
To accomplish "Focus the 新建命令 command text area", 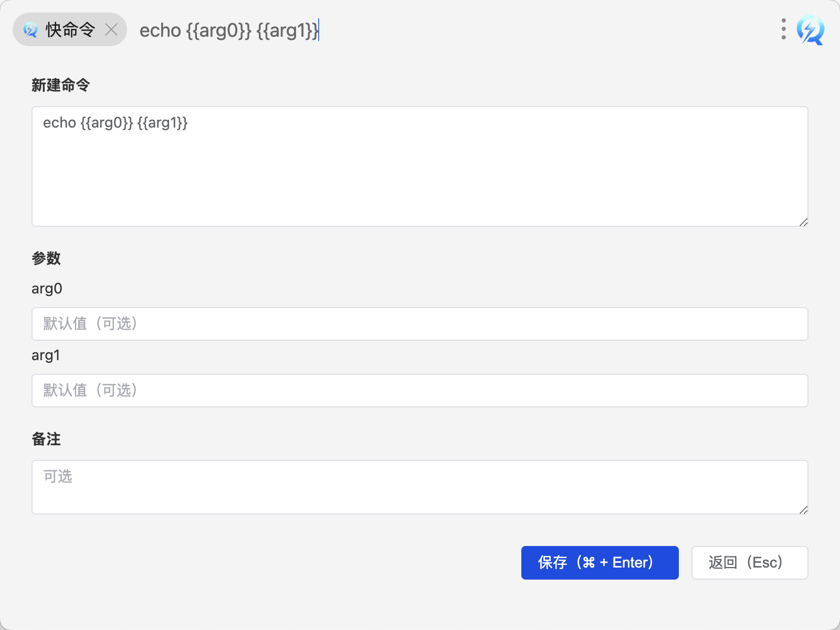I will point(420,166).
